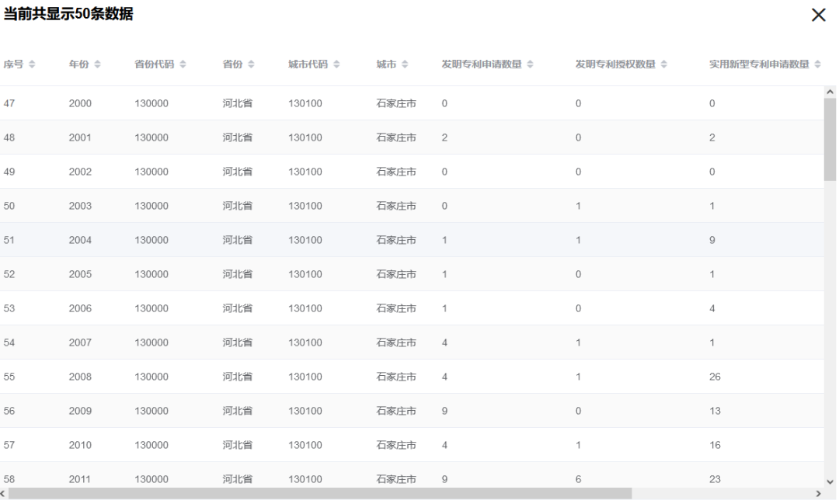This screenshot has height=504, width=839.
Task: Close the 当前共显示50条数据 dialog
Action: click(818, 15)
